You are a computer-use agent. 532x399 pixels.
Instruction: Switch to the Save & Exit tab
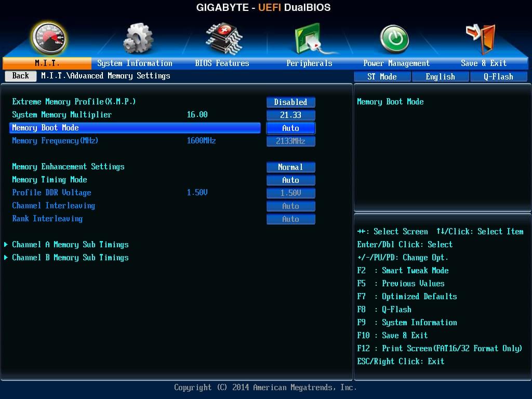(x=484, y=63)
